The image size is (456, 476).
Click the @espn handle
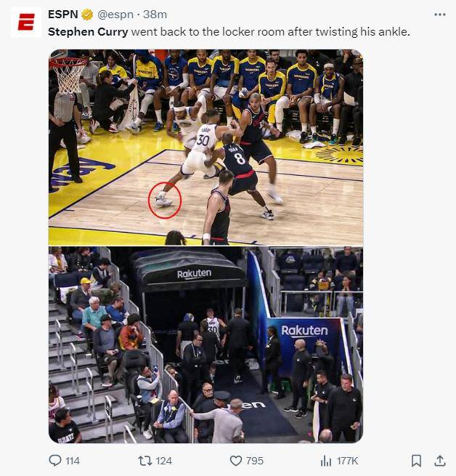point(115,15)
